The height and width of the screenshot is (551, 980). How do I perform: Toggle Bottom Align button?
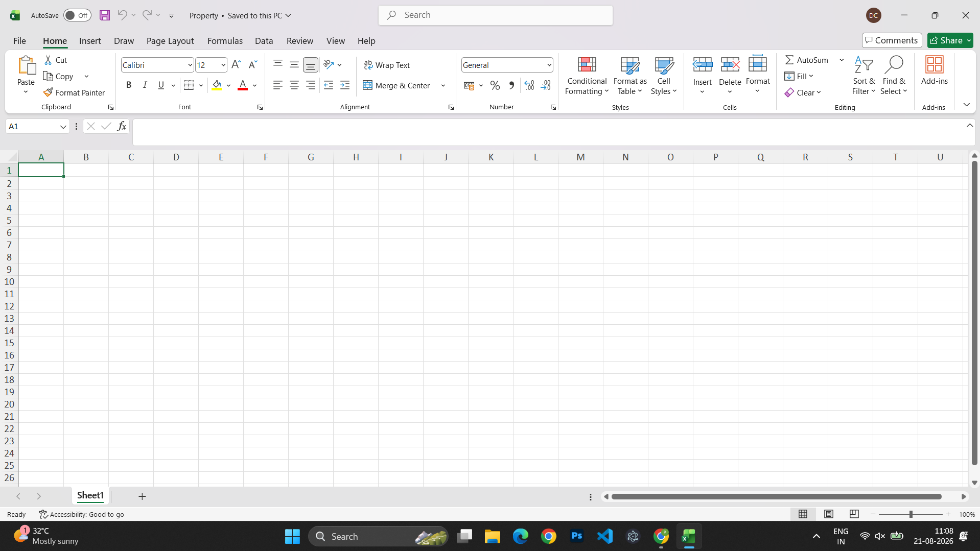(311, 64)
